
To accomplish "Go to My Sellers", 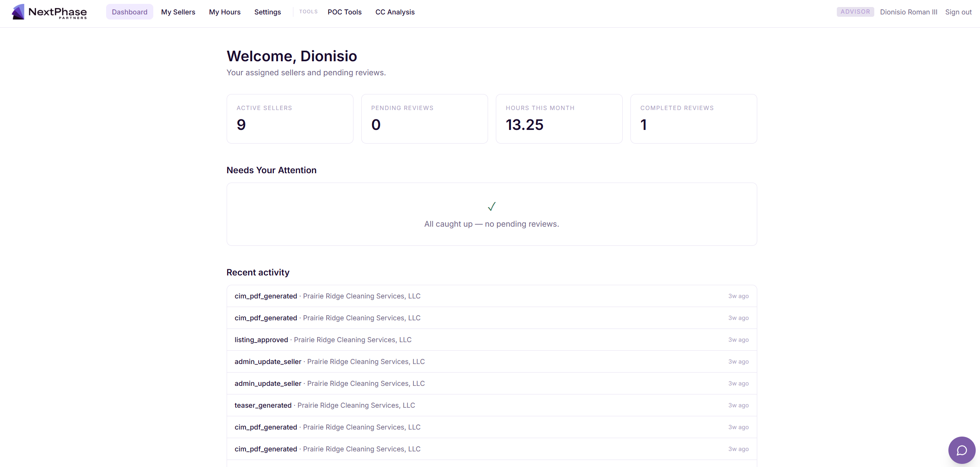I will (x=178, y=12).
